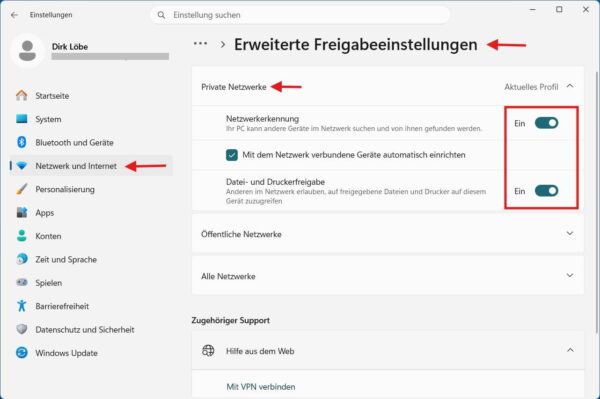The width and height of the screenshot is (600, 399).
Task: Click the Personalisierung brush icon
Action: 22,189
